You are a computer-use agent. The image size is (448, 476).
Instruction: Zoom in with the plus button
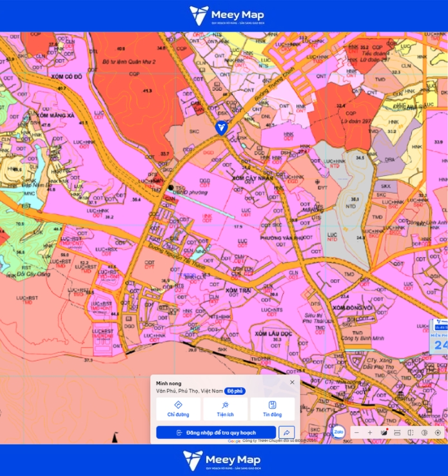click(370, 433)
